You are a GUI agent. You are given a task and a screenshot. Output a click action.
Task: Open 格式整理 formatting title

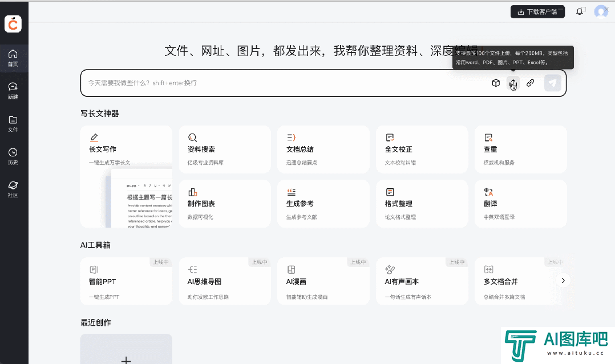click(398, 204)
